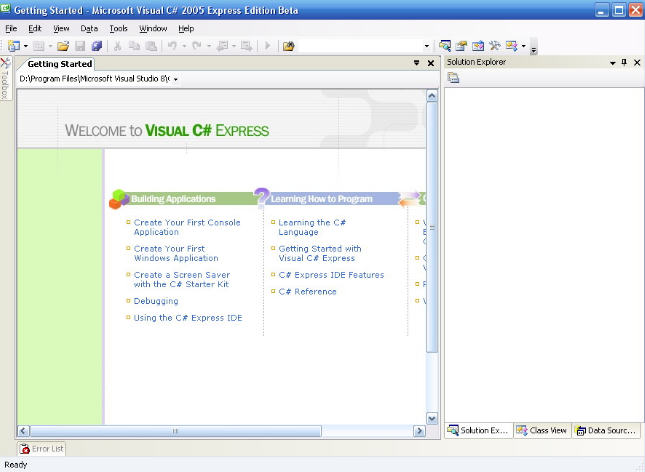This screenshot has height=472, width=645.
Task: Click the horizontal scrollbar thumb
Action: click(176, 431)
